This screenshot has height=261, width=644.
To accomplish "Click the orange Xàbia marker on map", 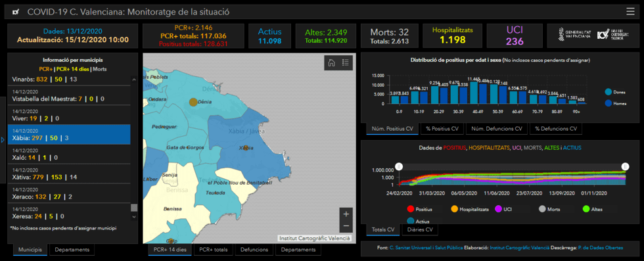I will pyautogui.click(x=245, y=147).
